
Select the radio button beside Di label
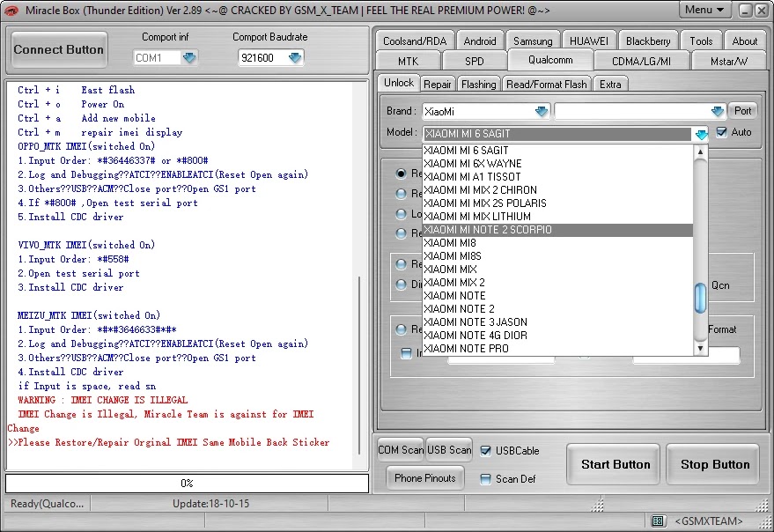pos(401,284)
